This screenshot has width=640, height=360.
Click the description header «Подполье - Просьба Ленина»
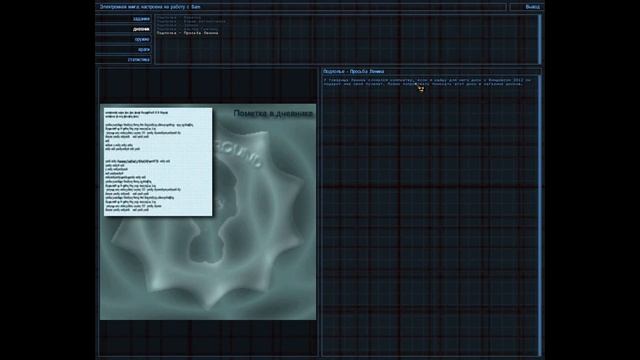[x=353, y=71]
